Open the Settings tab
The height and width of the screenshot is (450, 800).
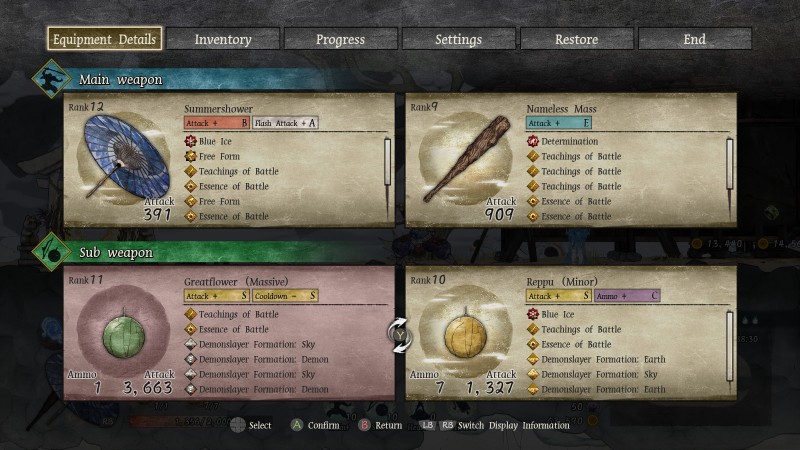click(x=458, y=39)
